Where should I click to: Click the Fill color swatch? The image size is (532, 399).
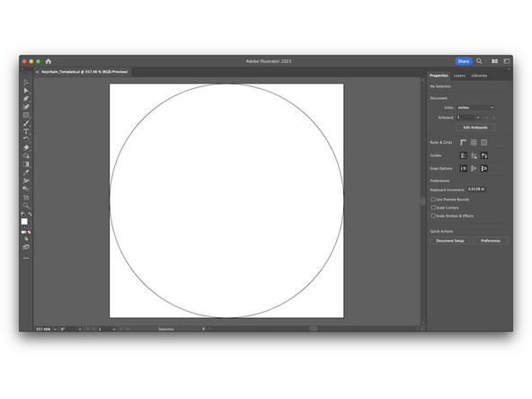click(24, 222)
